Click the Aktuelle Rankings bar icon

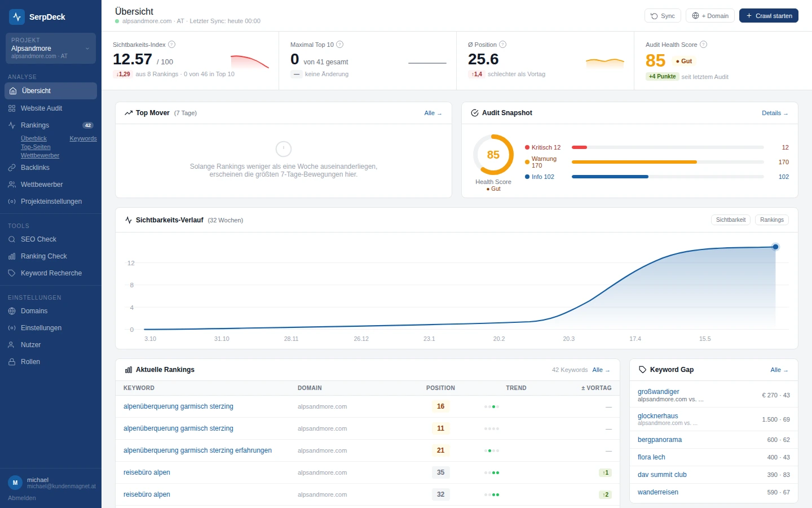point(129,370)
